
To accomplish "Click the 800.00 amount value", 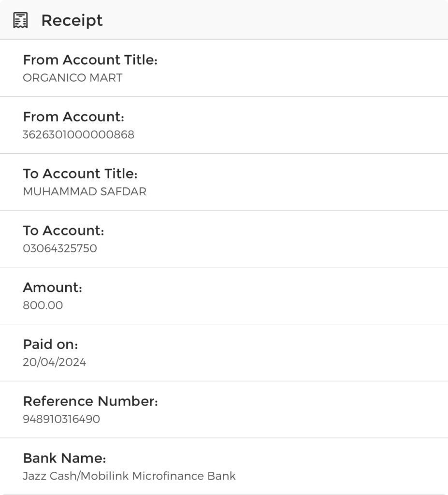I will [43, 306].
